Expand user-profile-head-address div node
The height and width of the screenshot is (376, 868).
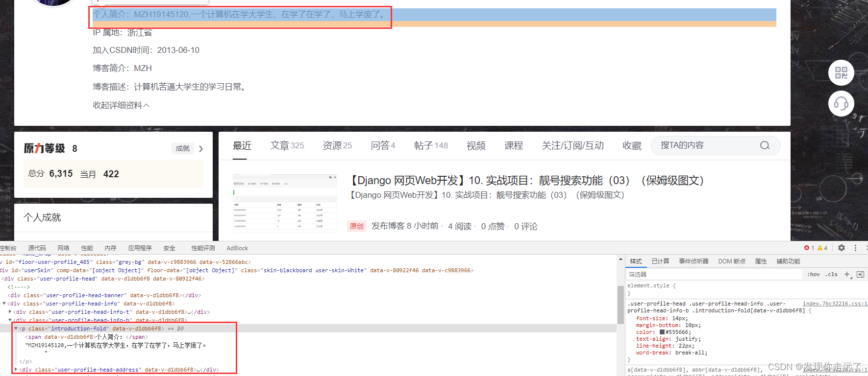(x=16, y=370)
